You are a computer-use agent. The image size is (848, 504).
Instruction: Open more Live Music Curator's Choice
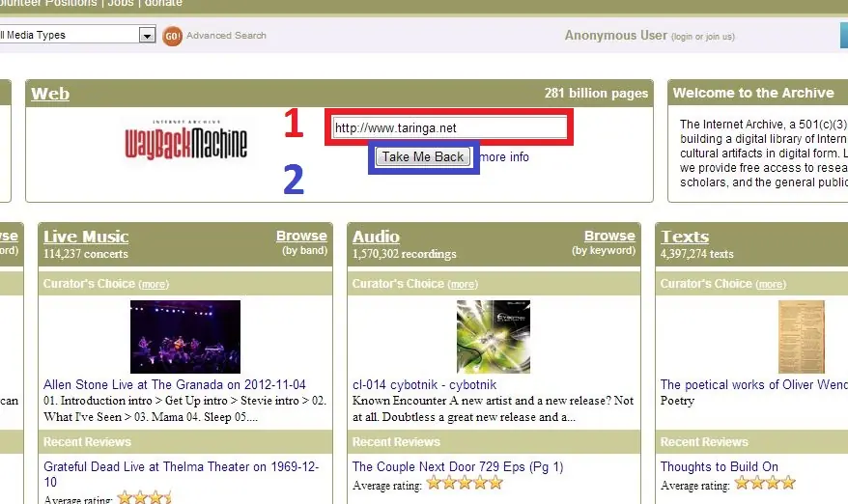tap(154, 285)
